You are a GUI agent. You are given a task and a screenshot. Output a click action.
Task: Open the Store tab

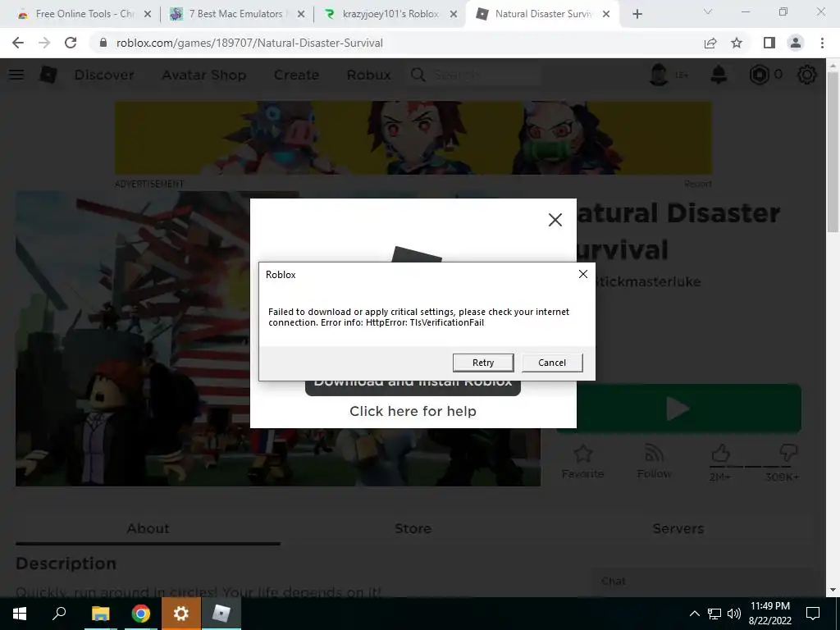point(413,528)
